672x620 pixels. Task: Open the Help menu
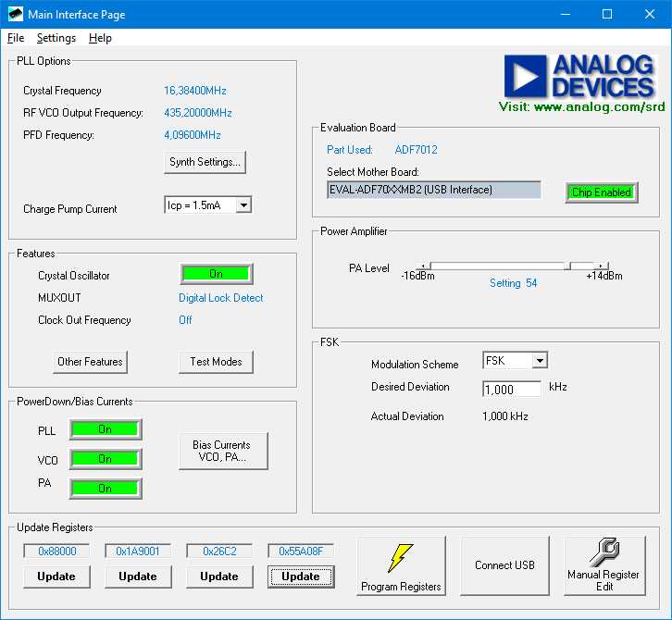tap(100, 38)
